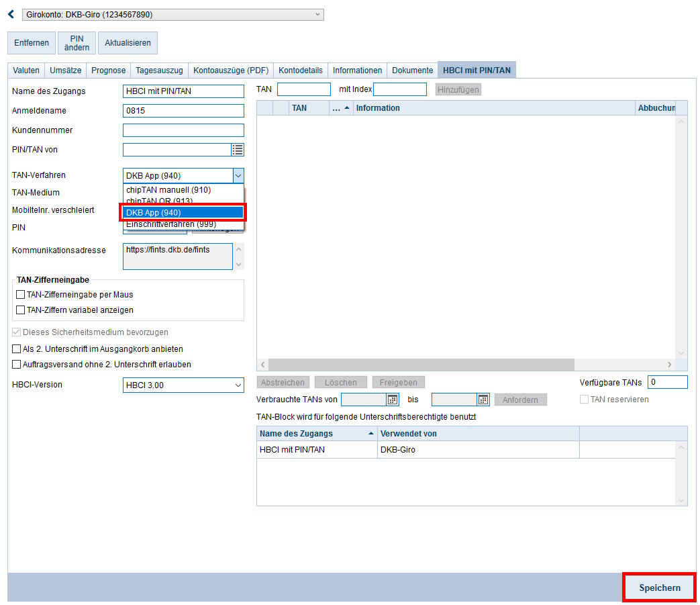Click the Anmeldename input field
Image resolution: width=700 pixels, height=605 pixels.
(x=183, y=111)
